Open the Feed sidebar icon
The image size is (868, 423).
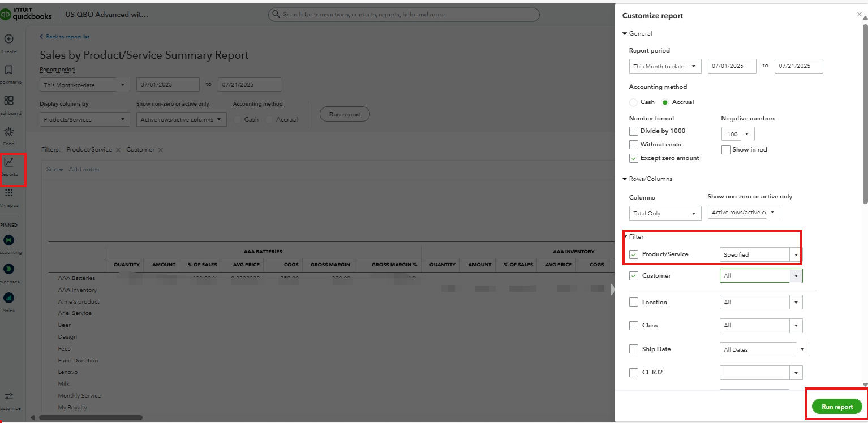(x=8, y=132)
